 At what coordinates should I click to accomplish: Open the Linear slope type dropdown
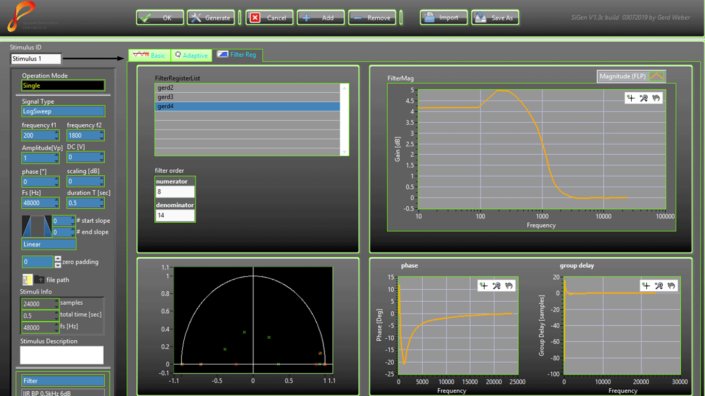coord(49,244)
